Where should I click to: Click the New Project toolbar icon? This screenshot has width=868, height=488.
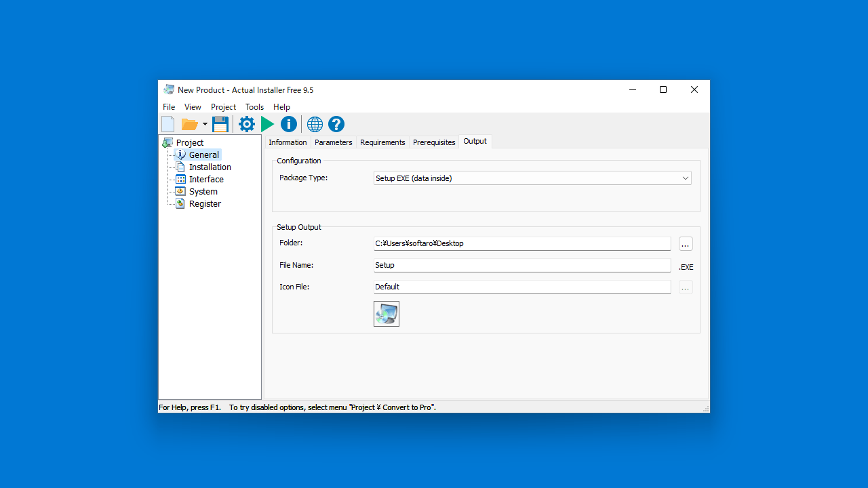(168, 124)
